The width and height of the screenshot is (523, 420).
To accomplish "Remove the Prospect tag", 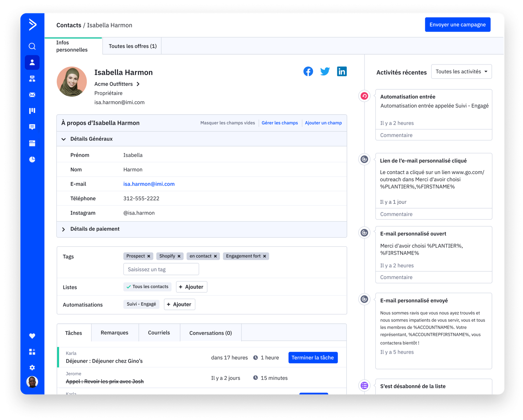I will (x=149, y=256).
